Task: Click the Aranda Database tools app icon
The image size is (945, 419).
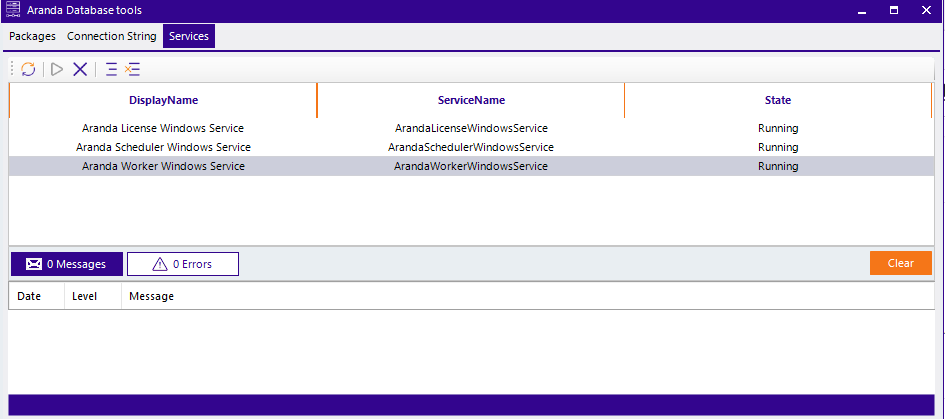Action: pos(13,10)
